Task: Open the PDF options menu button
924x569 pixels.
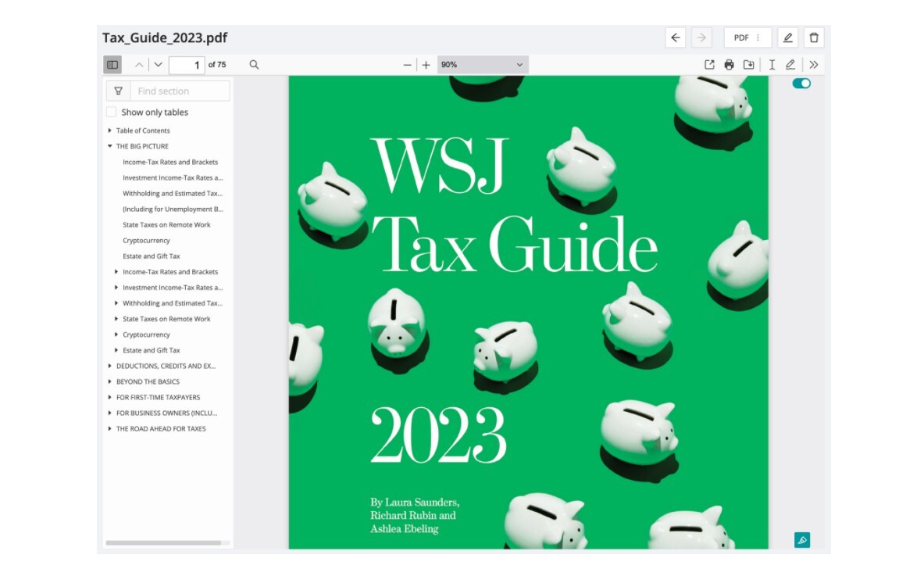Action: pyautogui.click(x=747, y=38)
